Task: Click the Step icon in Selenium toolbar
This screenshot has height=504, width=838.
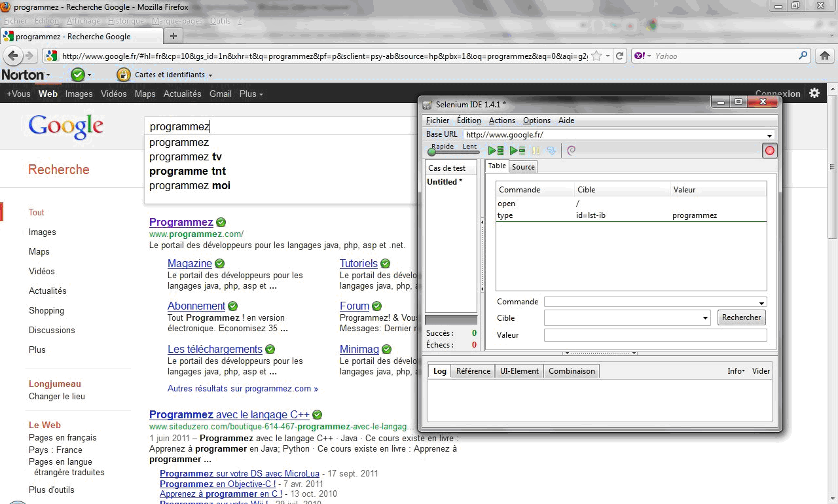Action: pos(551,151)
